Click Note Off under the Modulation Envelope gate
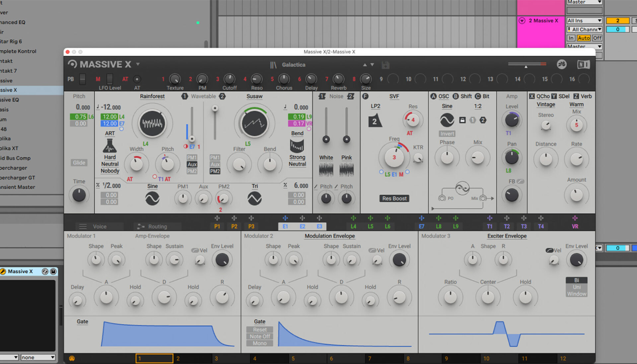The width and height of the screenshot is (637, 364). pyautogui.click(x=259, y=336)
